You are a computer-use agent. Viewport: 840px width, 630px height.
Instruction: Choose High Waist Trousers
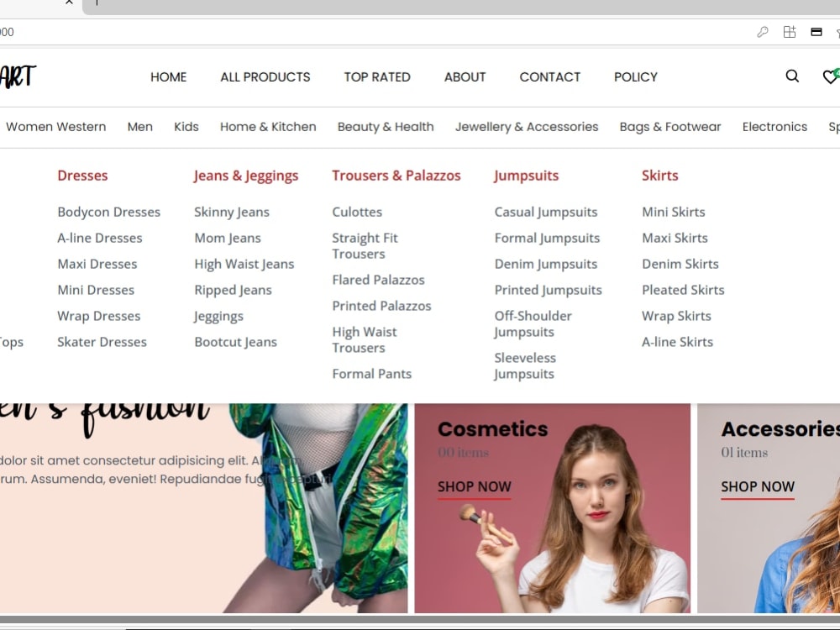coord(365,339)
